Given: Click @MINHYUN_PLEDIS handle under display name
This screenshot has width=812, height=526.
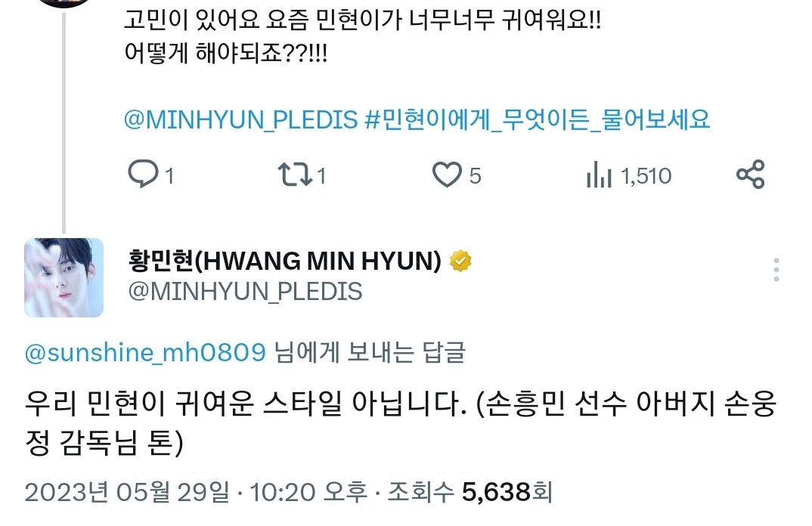Looking at the screenshot, I should click(x=245, y=292).
